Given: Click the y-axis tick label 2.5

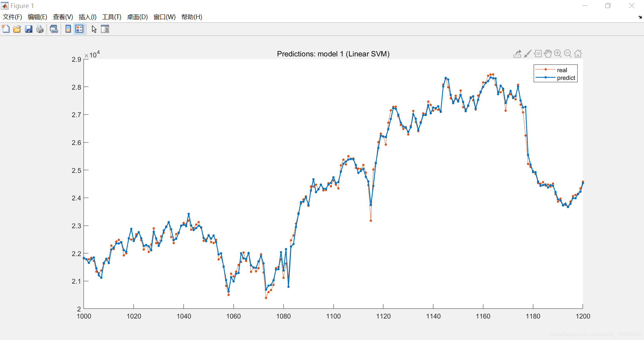Looking at the screenshot, I should tap(76, 171).
